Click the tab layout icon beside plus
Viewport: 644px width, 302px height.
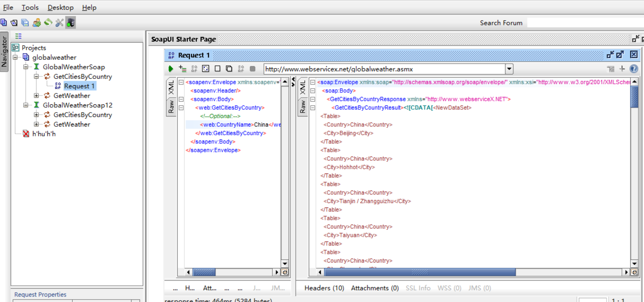[611, 69]
